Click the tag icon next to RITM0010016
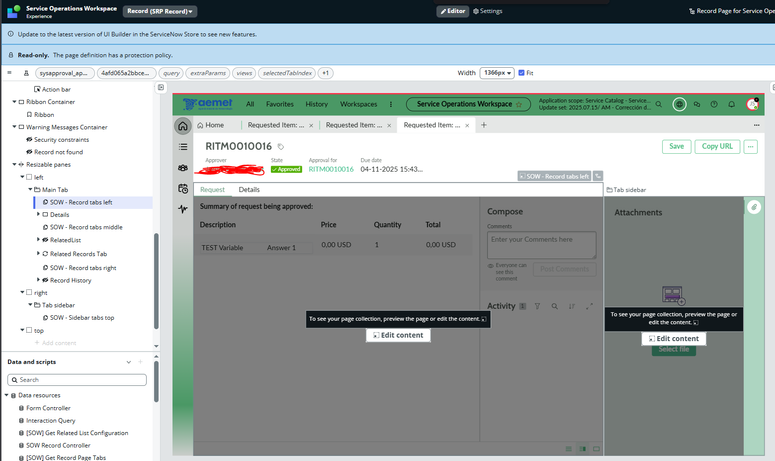Viewport: 775px width, 461px height. pos(281,147)
